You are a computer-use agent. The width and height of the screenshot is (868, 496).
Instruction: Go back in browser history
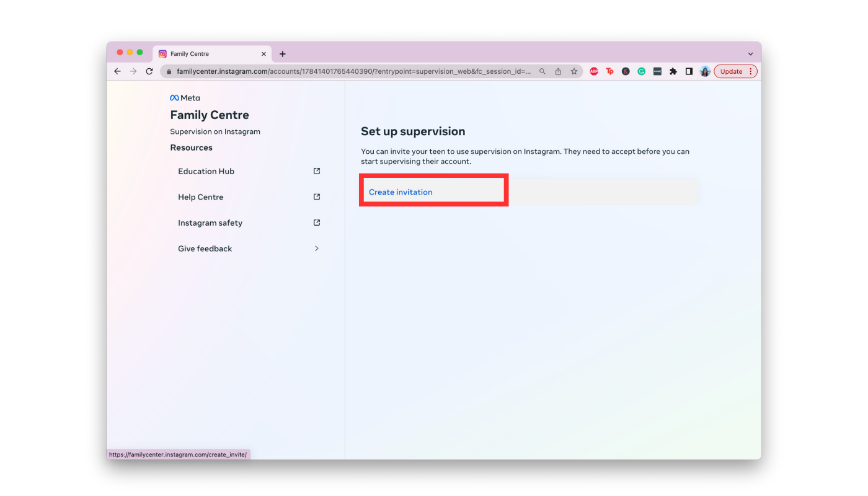pos(117,71)
